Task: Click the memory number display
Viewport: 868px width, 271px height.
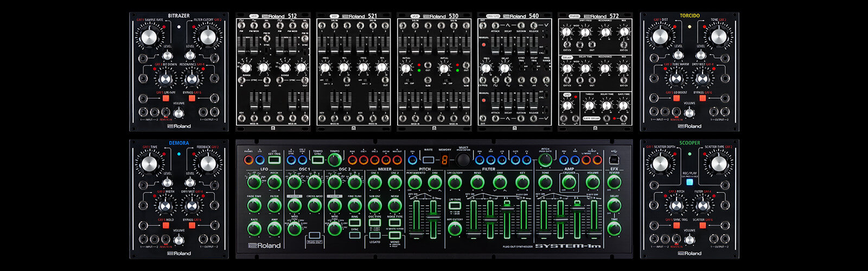Action: (444, 159)
